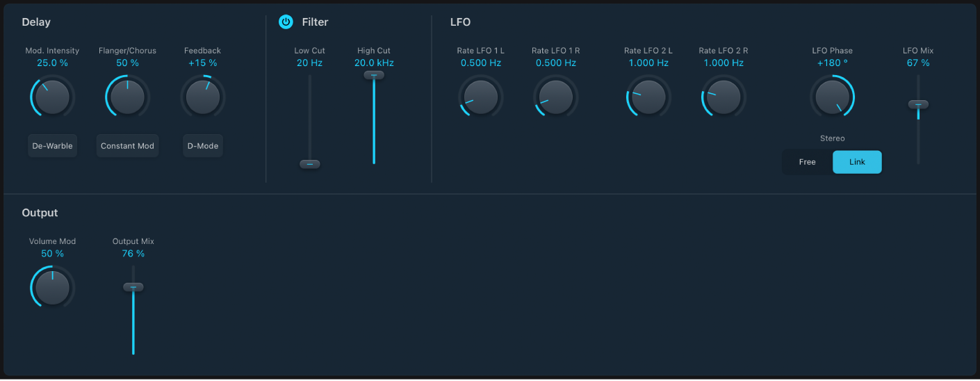Click the Rate LFO 1 R knob
Viewport: 980px width, 381px height.
click(x=555, y=97)
